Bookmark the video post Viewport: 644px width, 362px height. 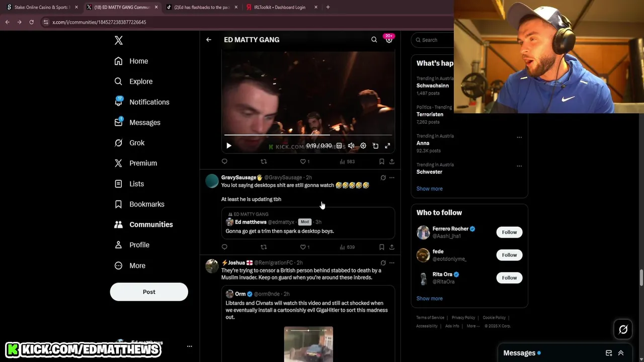click(382, 161)
